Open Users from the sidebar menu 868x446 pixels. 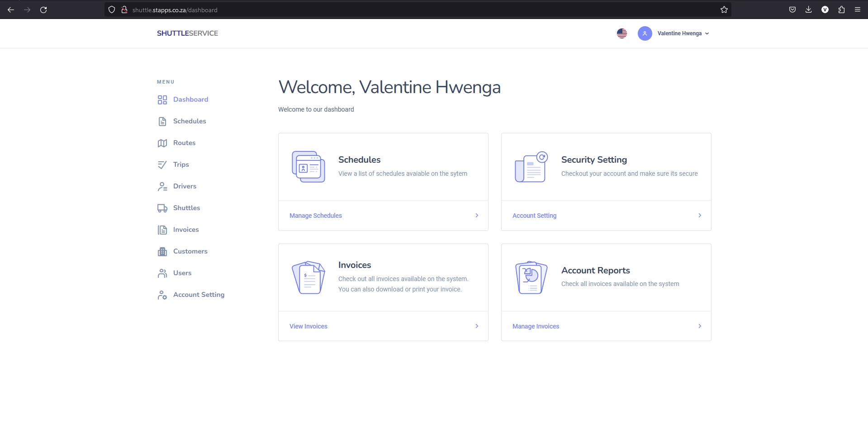182,273
